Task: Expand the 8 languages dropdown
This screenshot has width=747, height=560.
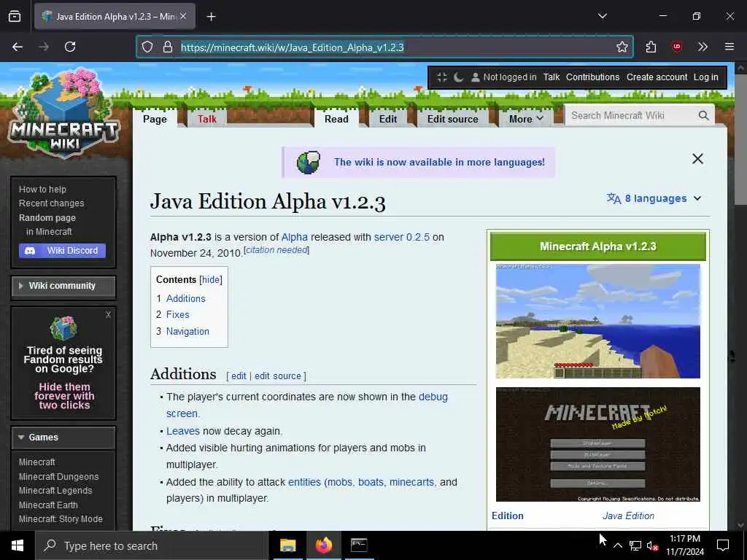Action: (654, 198)
